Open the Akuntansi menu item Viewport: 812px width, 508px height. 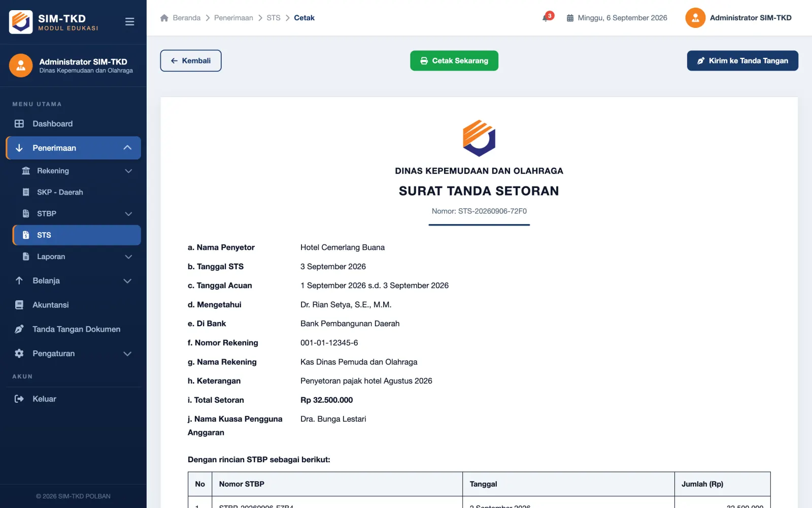[x=74, y=305]
